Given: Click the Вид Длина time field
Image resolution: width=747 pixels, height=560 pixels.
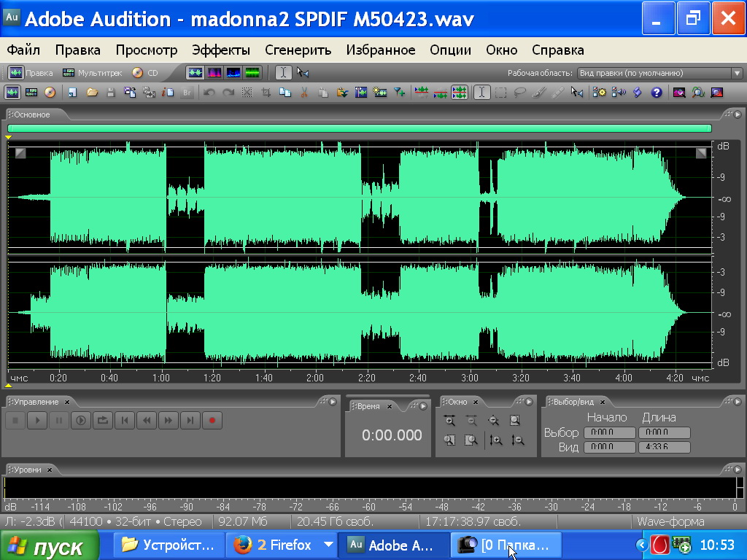Looking at the screenshot, I should [x=665, y=447].
